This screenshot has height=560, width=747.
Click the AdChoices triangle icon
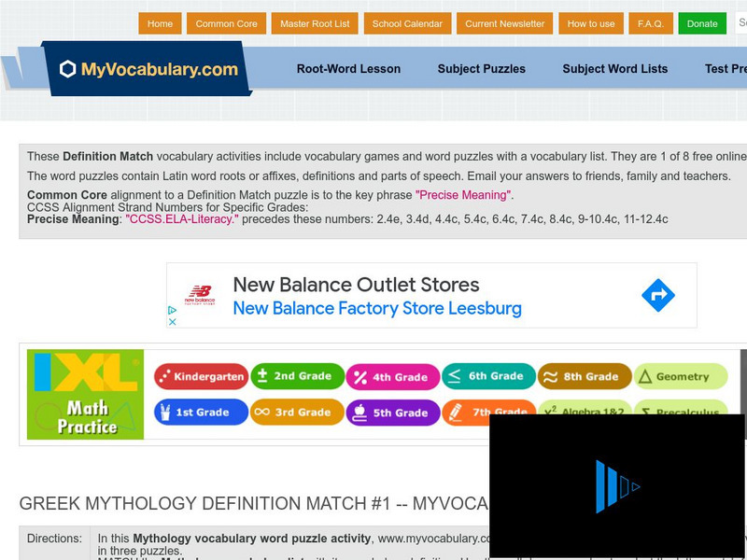pos(173,310)
